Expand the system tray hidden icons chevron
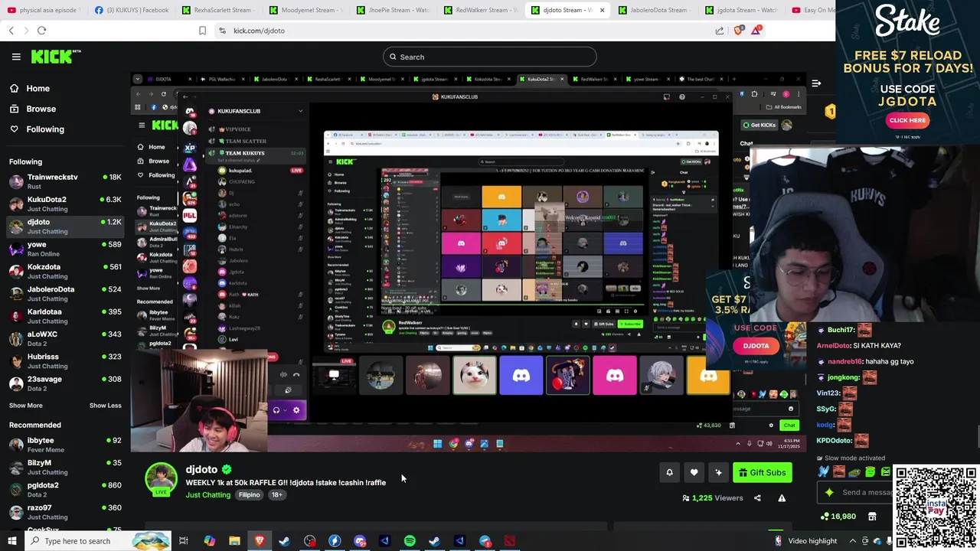This screenshot has height=551, width=980. [852, 541]
